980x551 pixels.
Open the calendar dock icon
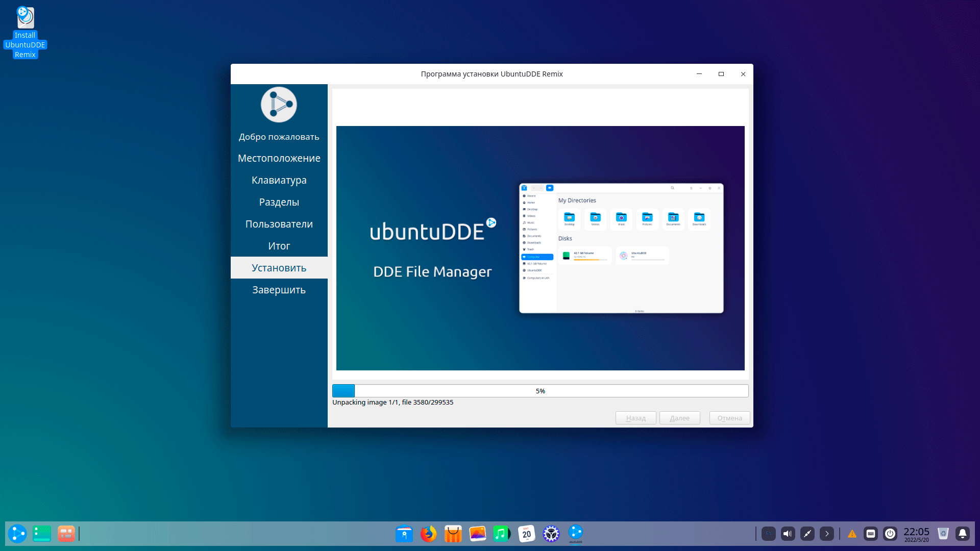coord(526,534)
